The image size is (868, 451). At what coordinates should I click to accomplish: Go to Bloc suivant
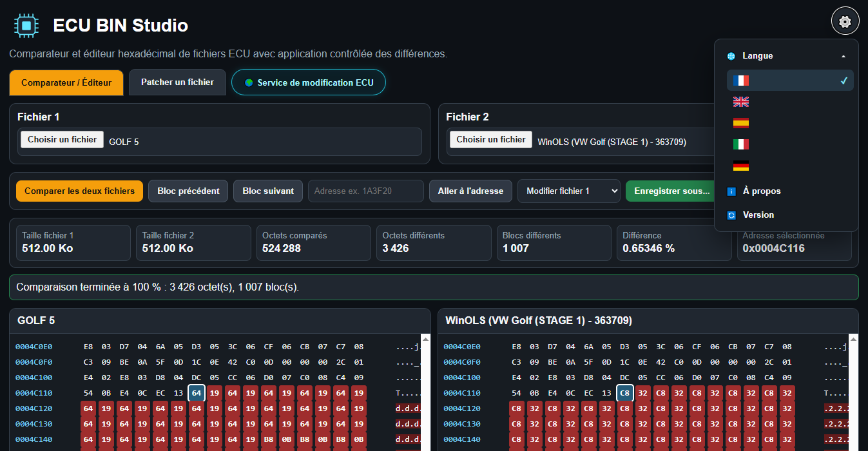268,191
